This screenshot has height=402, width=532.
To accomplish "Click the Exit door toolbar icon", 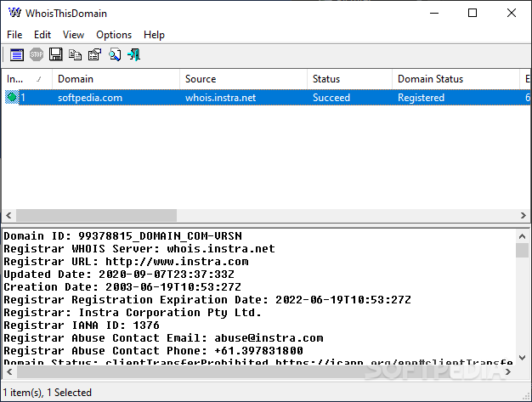I will [x=134, y=54].
